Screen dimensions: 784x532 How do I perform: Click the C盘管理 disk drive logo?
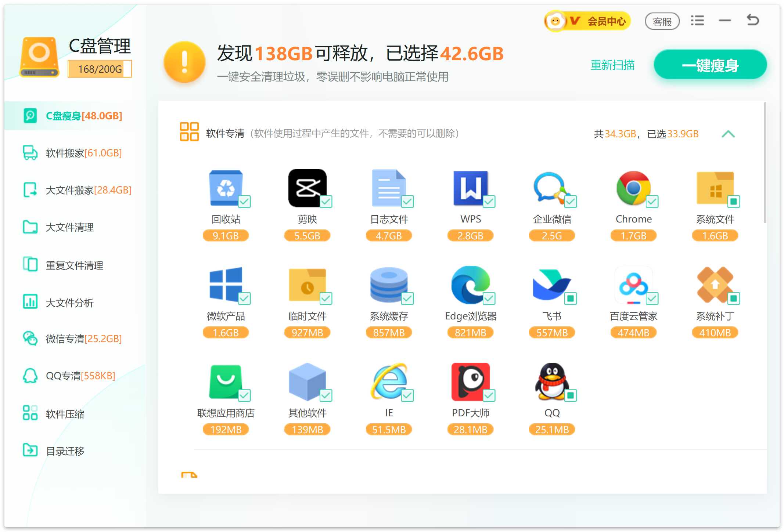(x=39, y=57)
